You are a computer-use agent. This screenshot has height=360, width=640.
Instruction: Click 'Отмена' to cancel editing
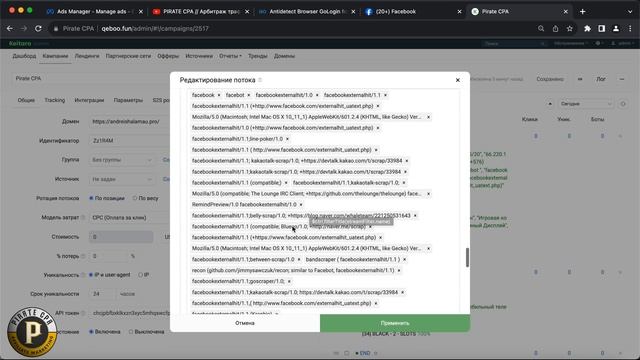click(245, 323)
